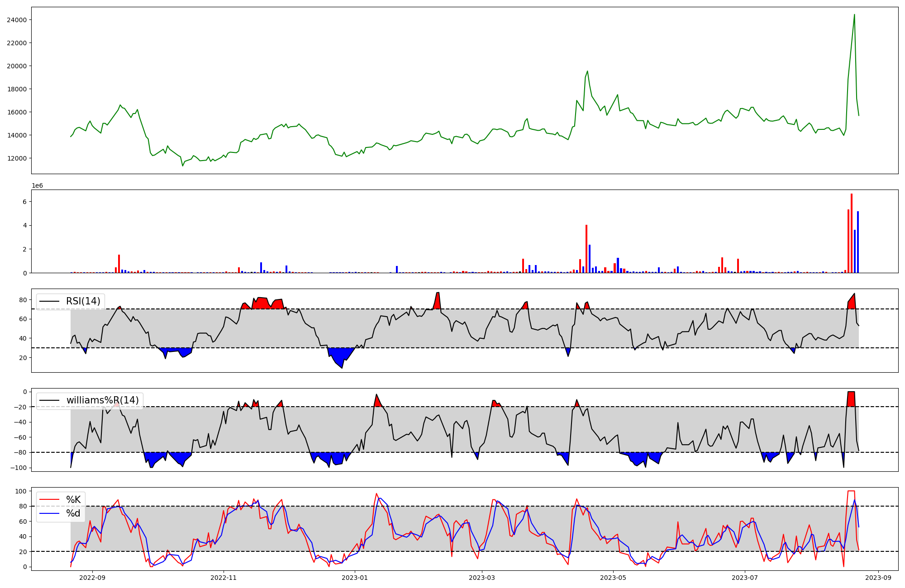This screenshot has width=905, height=588.
Task: Click the williams%R(14) legend label
Action: [102, 400]
